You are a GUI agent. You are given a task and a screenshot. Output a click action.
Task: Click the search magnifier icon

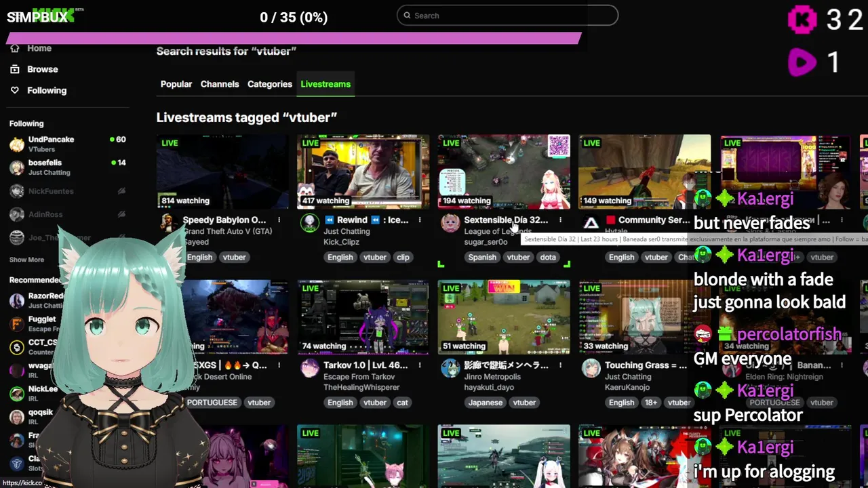[407, 16]
